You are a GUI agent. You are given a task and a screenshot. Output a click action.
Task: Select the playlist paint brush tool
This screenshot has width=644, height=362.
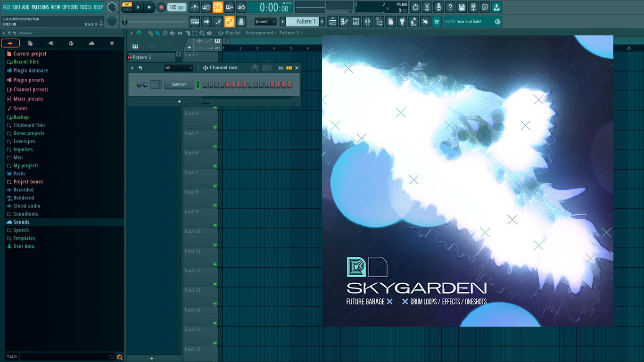pyautogui.click(x=157, y=33)
